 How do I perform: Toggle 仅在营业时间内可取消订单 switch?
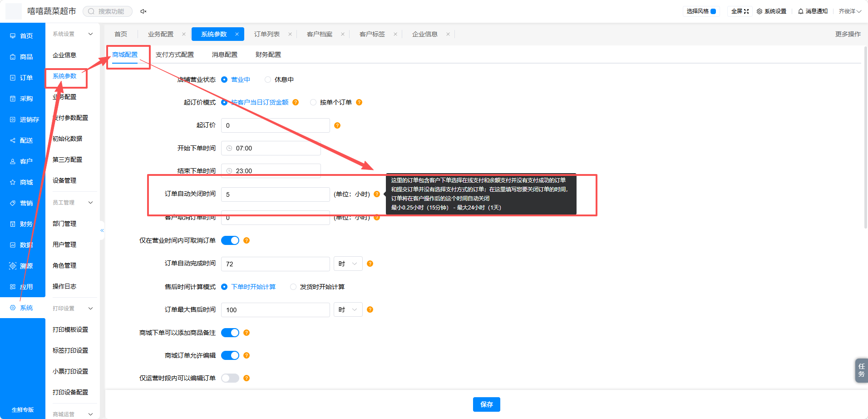pyautogui.click(x=230, y=240)
